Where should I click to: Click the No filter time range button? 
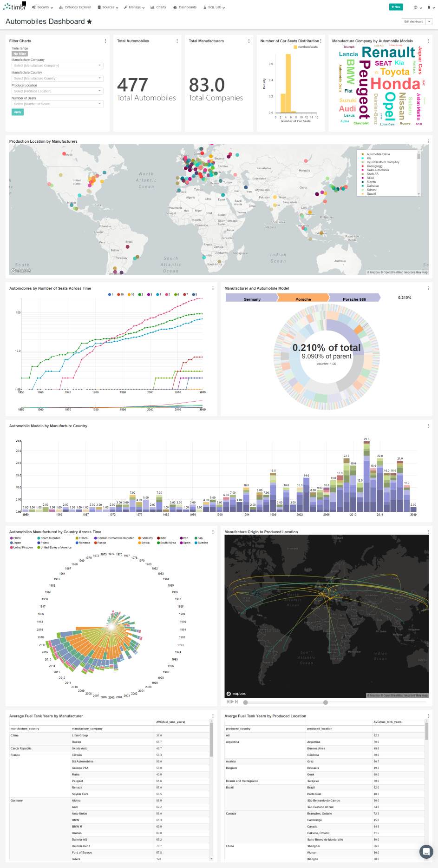point(20,54)
